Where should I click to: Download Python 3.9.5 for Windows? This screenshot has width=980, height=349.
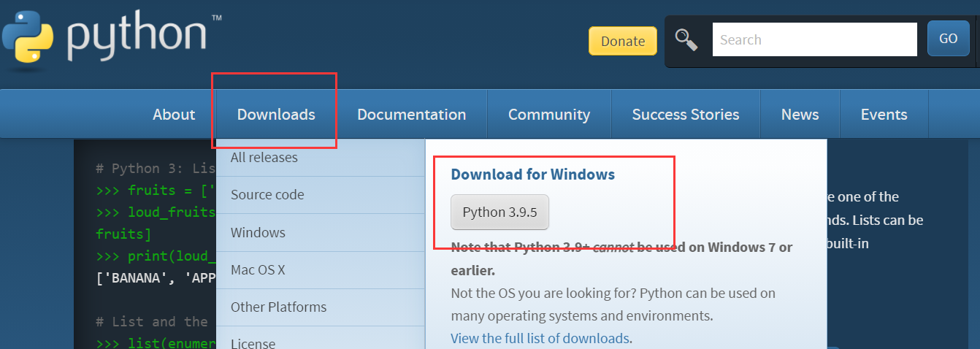point(499,212)
